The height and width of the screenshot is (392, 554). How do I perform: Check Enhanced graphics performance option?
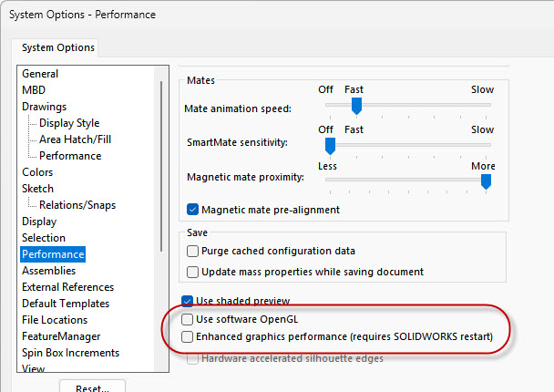pyautogui.click(x=188, y=336)
